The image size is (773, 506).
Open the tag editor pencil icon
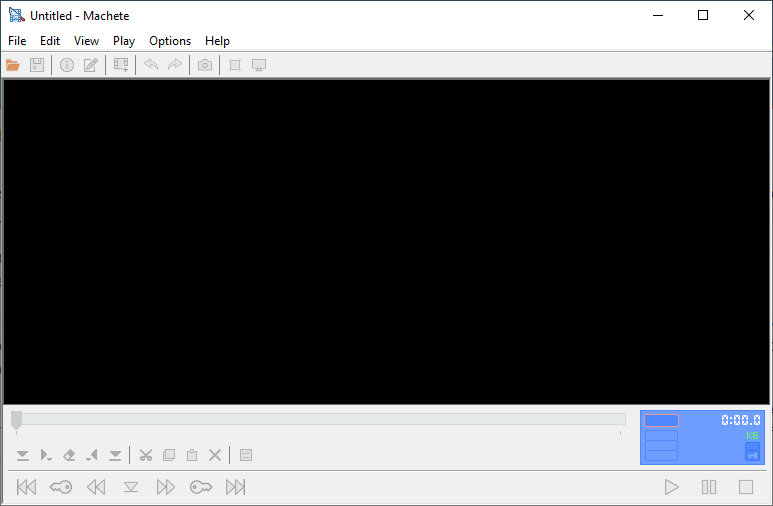point(91,65)
